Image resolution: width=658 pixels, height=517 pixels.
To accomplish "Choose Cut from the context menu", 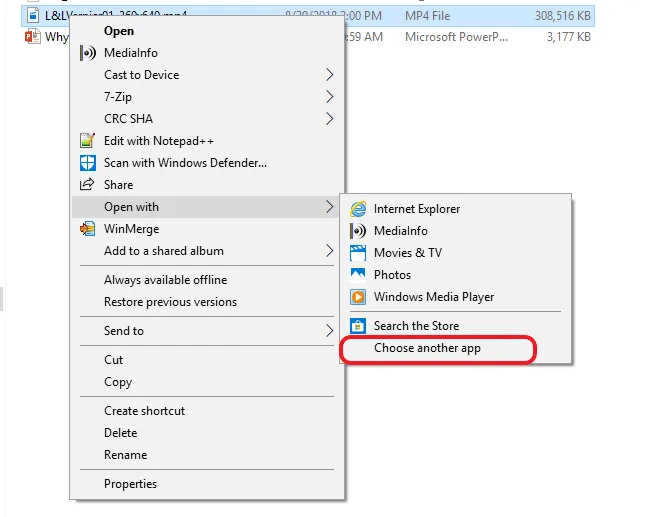I will (x=207, y=360).
